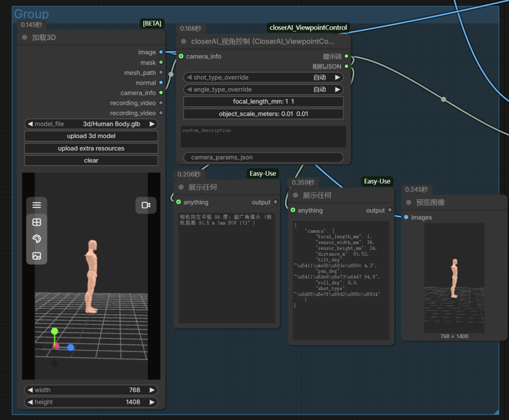Click the 相机JSON output socket
The height and width of the screenshot is (420, 509).
tap(346, 66)
